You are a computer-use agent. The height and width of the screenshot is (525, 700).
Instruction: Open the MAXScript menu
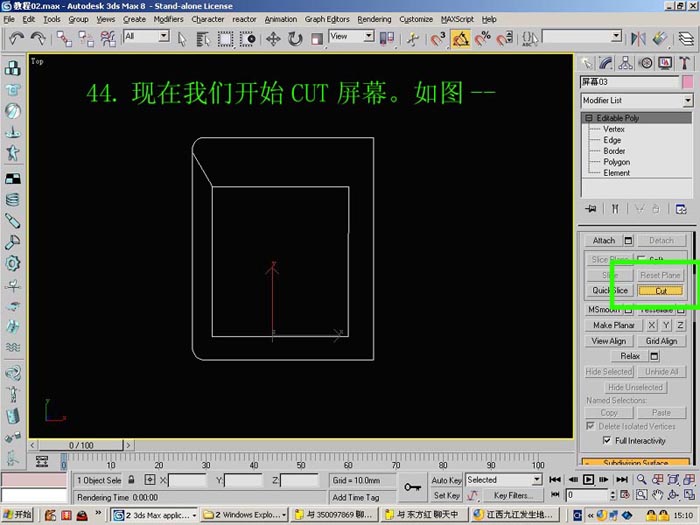coord(457,19)
